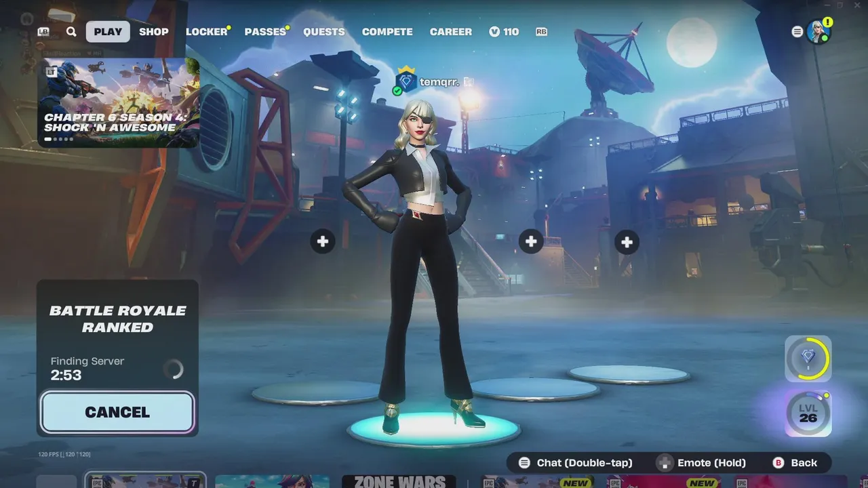Open the LVL 26 level badge
This screenshot has height=488, width=868.
(808, 413)
